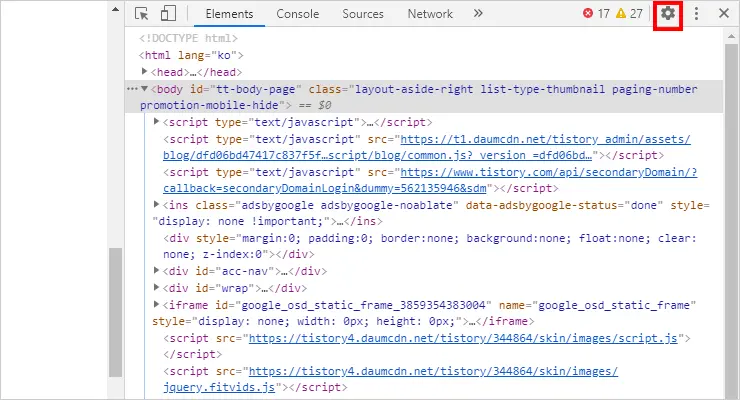Switch to the Console tab
Screen dimensions: 740x400
[297, 14]
